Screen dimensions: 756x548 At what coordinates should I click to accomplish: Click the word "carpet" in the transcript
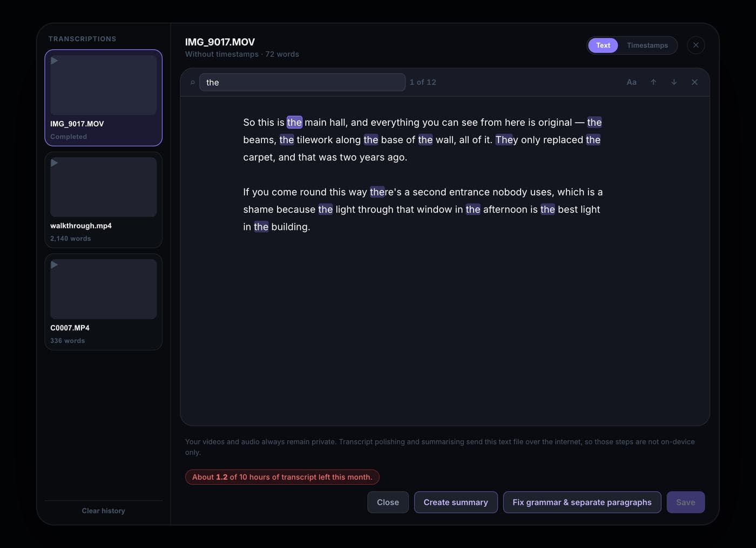click(x=258, y=158)
